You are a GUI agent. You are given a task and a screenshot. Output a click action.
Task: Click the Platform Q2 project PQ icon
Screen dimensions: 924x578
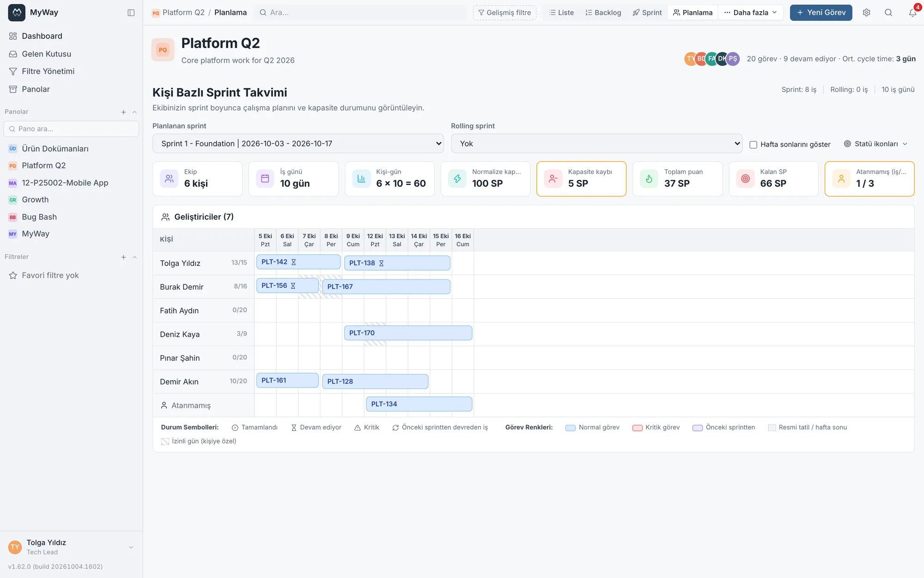163,50
